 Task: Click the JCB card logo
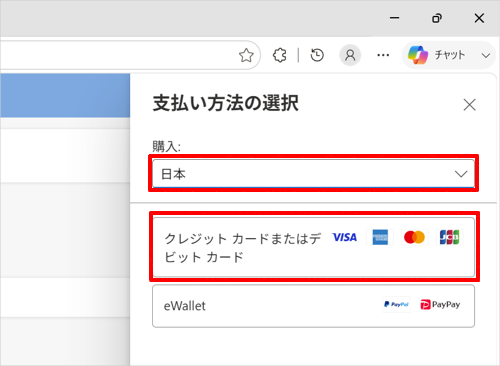(449, 237)
